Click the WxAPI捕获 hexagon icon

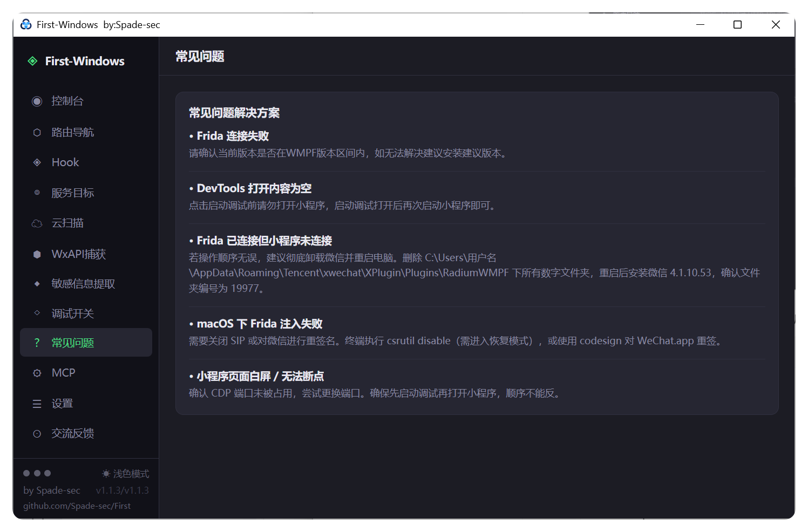[x=37, y=254]
